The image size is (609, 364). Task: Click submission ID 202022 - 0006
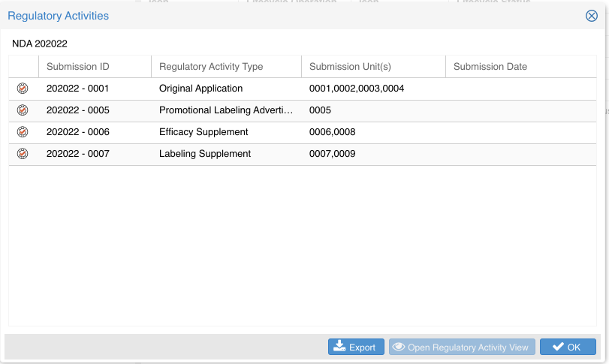(x=78, y=132)
